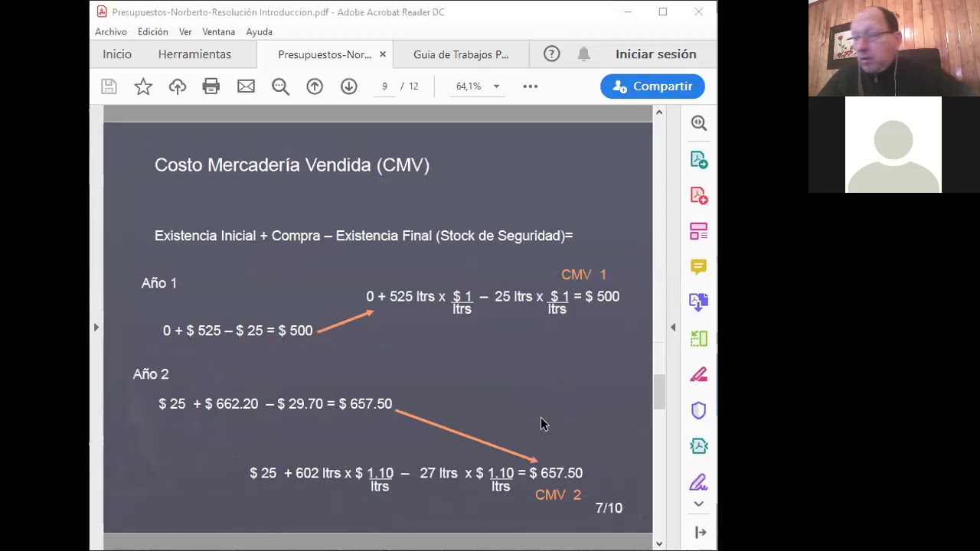Select the Optimize PDF green icon
The width and height of the screenshot is (980, 551).
pyautogui.click(x=699, y=446)
